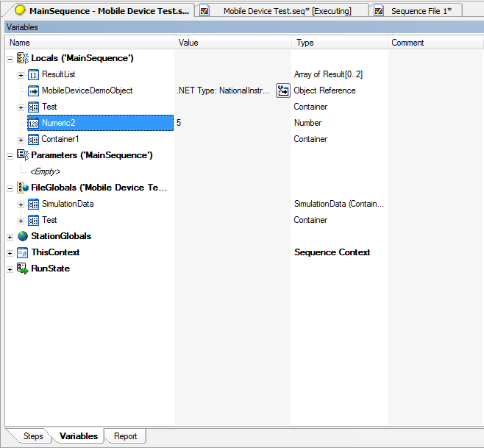Screen dimensions: 484x448
Task: Expand the Container1 variable
Action: tap(21, 139)
